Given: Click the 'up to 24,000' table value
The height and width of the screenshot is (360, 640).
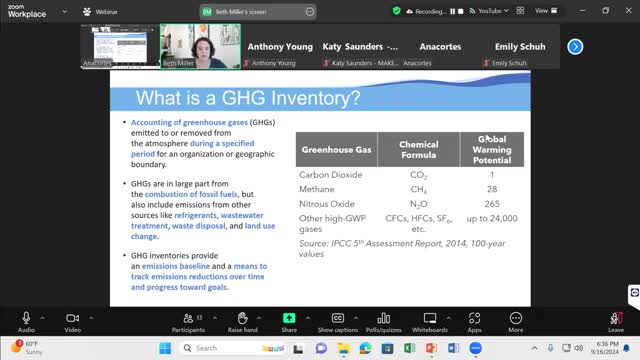Looking at the screenshot, I should (x=492, y=218).
